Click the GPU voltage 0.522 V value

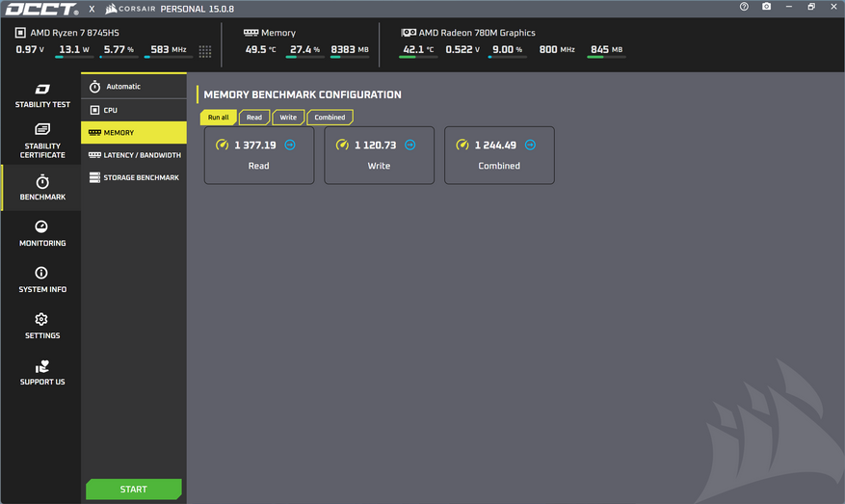pyautogui.click(x=462, y=49)
